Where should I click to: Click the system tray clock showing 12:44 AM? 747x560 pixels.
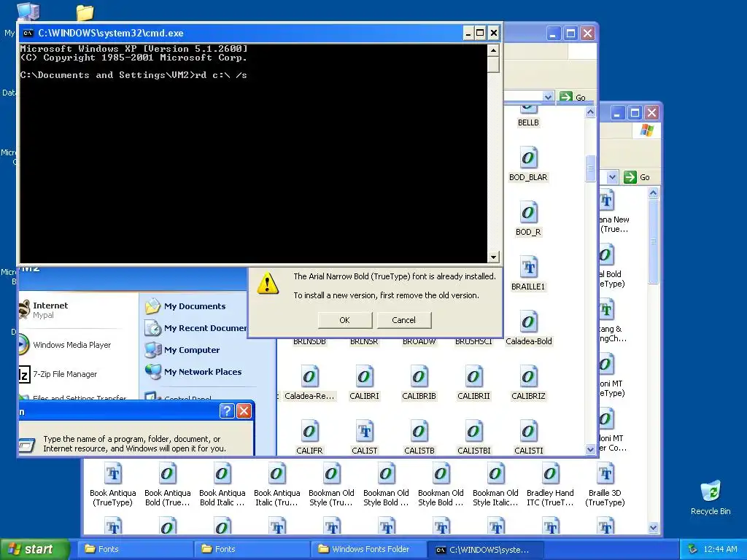720,549
